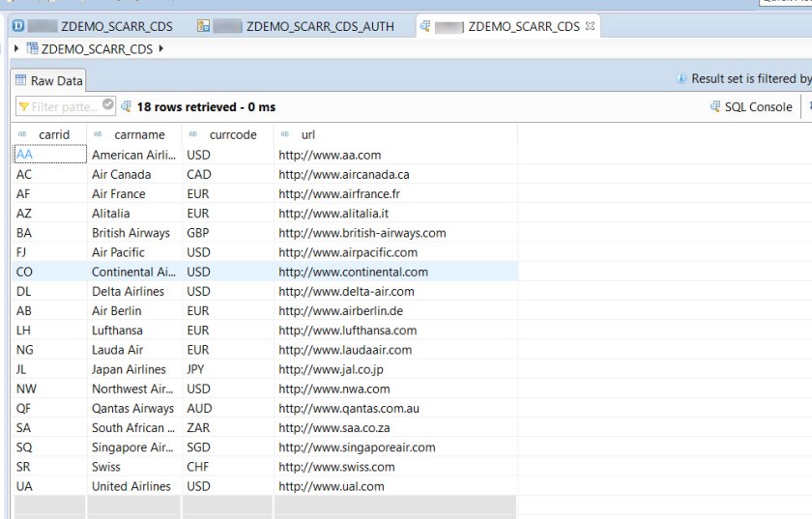Click the ZDEMO_SCARR_CDS breadcrumb entity icon
This screenshot has height=519, width=812.
pos(32,48)
